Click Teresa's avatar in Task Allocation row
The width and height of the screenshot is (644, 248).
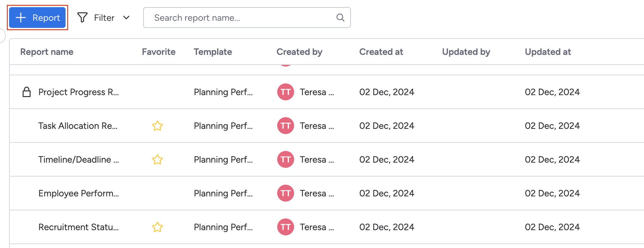pos(285,126)
